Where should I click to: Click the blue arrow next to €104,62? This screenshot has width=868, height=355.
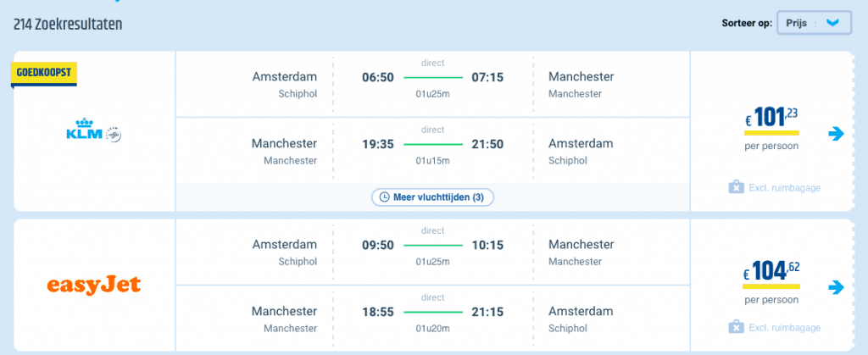[836, 287]
